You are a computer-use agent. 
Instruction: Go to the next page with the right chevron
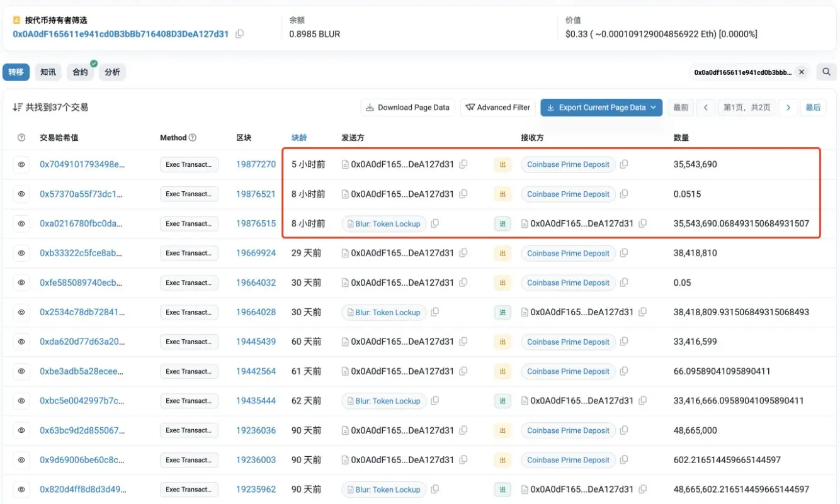point(788,107)
